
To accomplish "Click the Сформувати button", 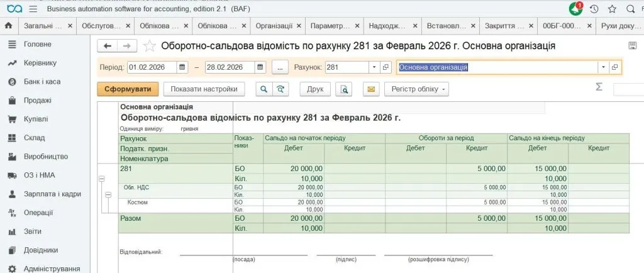I will pyautogui.click(x=128, y=89).
